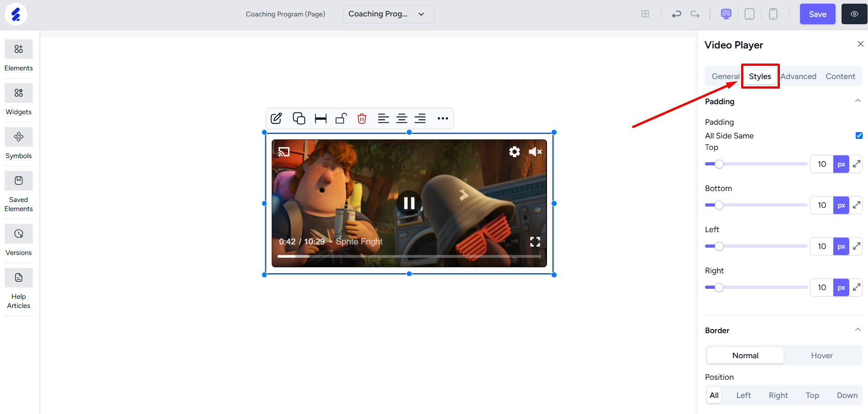Switch to mobile device view

773,14
